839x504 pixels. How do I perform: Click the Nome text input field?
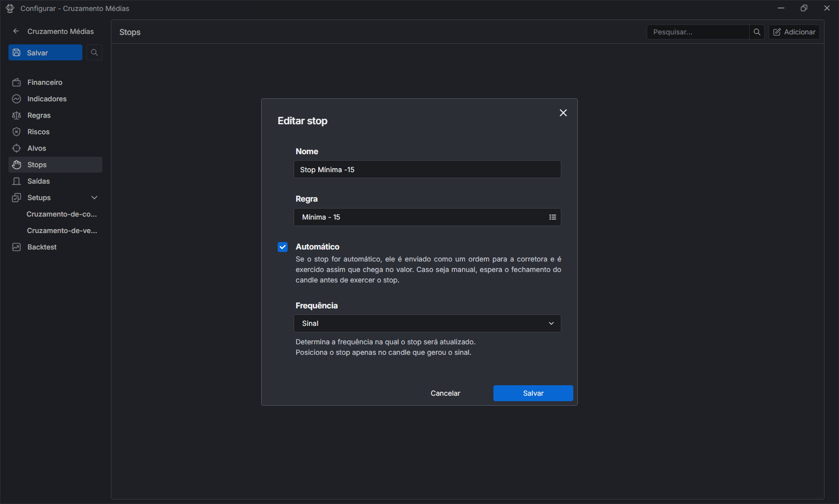(x=427, y=170)
